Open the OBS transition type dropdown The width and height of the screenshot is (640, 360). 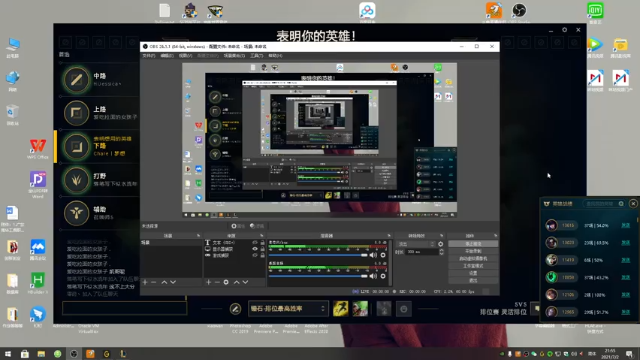(416, 244)
